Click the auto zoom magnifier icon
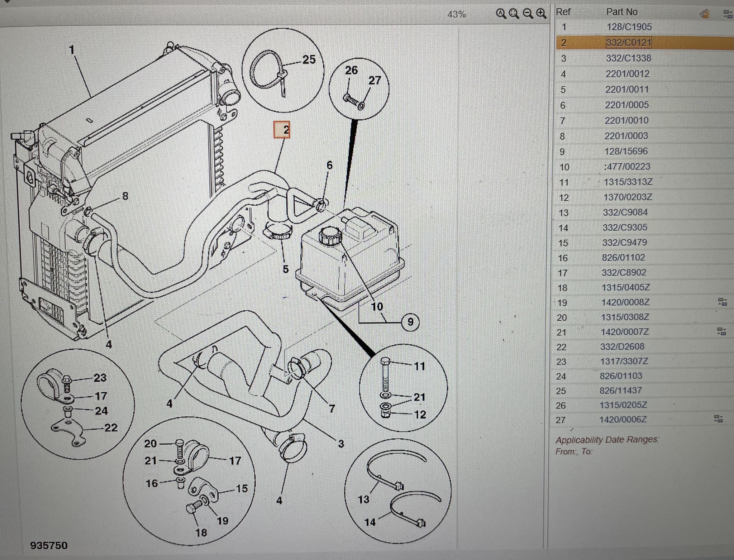The height and width of the screenshot is (560, 734). pos(501,14)
